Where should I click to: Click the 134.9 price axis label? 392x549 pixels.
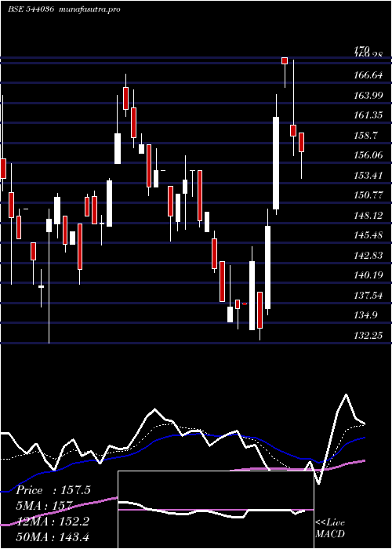click(x=366, y=315)
